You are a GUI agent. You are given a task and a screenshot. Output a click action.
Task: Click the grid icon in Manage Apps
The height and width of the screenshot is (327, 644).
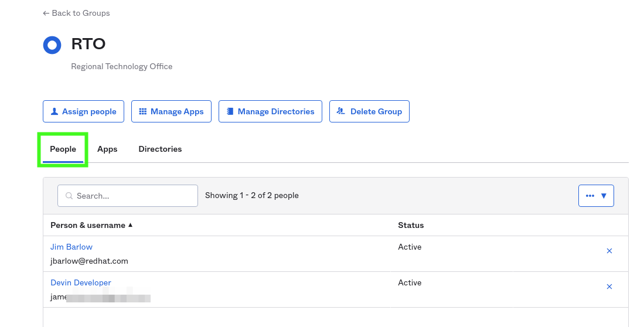(x=143, y=111)
